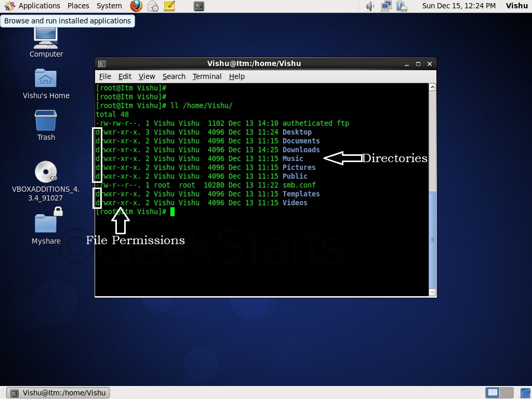Switch to the first workspace in switcher
Screen dimensions: 532x399
493,393
